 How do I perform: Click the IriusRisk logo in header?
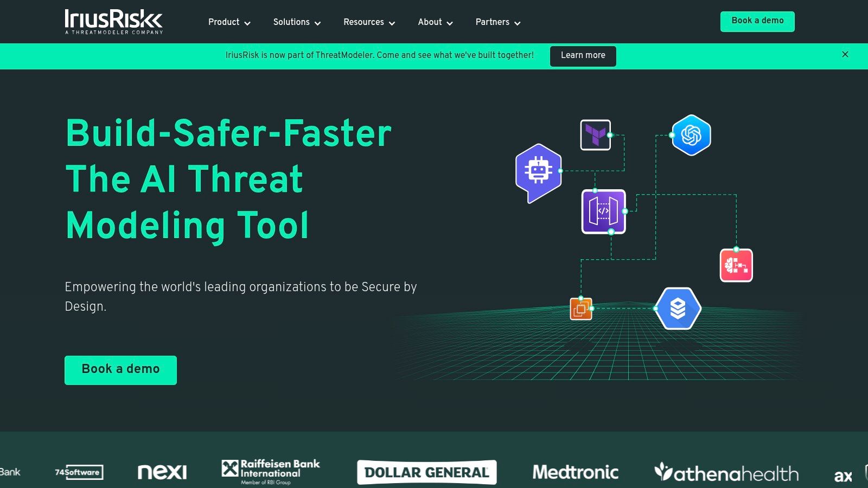tap(114, 22)
